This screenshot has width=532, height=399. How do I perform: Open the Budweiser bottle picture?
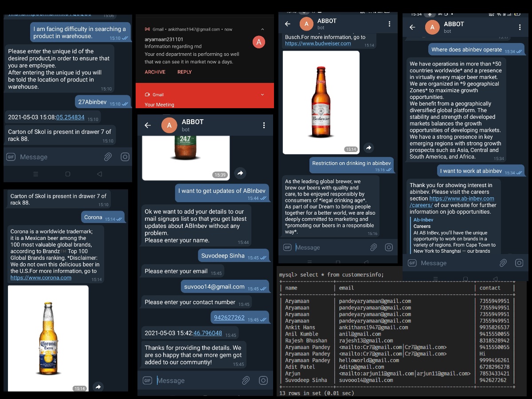coord(321,102)
